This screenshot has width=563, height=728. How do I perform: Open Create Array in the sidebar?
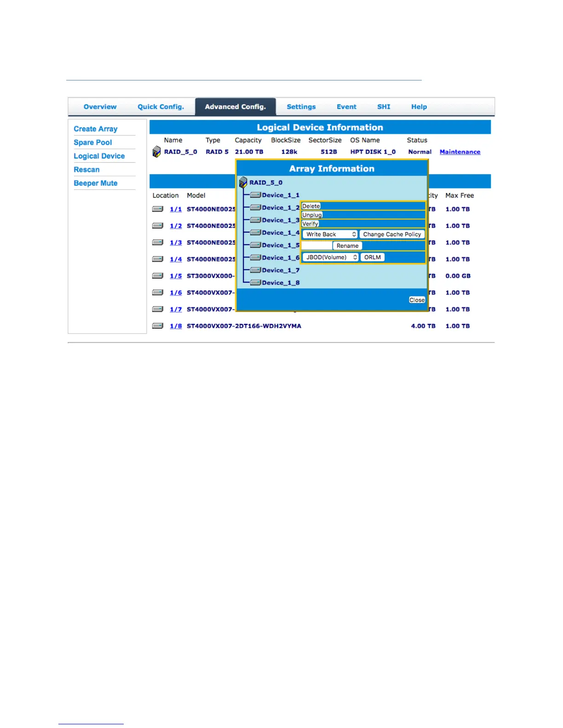(96, 129)
